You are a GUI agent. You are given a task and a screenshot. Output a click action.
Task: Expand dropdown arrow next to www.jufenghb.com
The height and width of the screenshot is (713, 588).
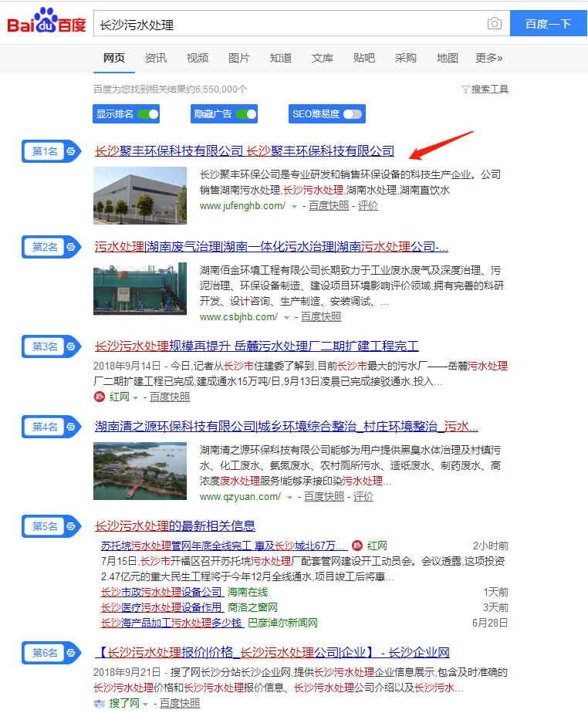point(294,207)
